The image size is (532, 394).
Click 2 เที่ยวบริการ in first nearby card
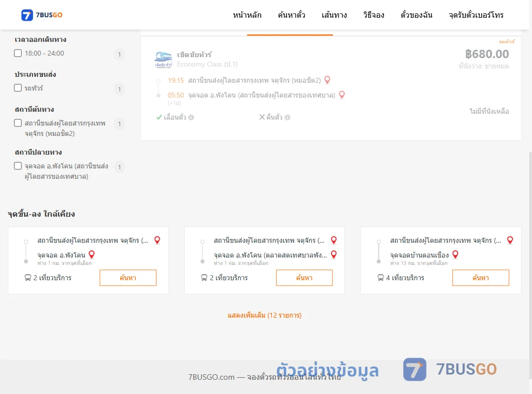[x=53, y=278]
